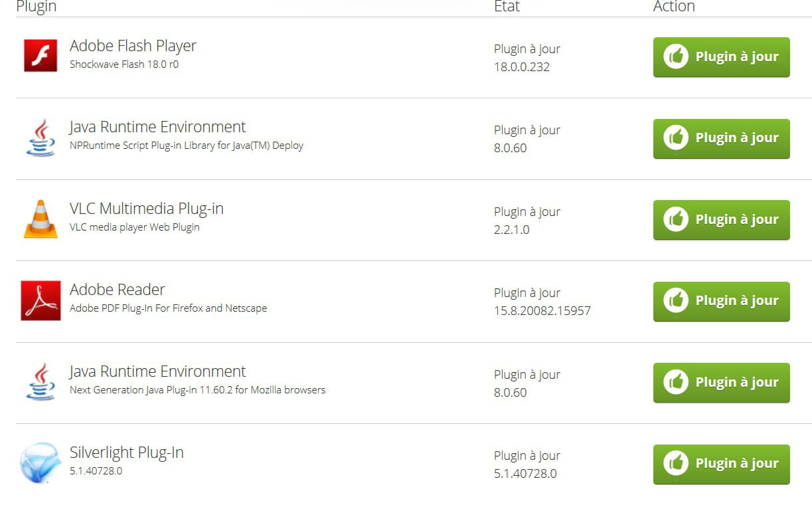Click the "Plugin à jour" button in Next Generation Java row

pyautogui.click(x=721, y=383)
